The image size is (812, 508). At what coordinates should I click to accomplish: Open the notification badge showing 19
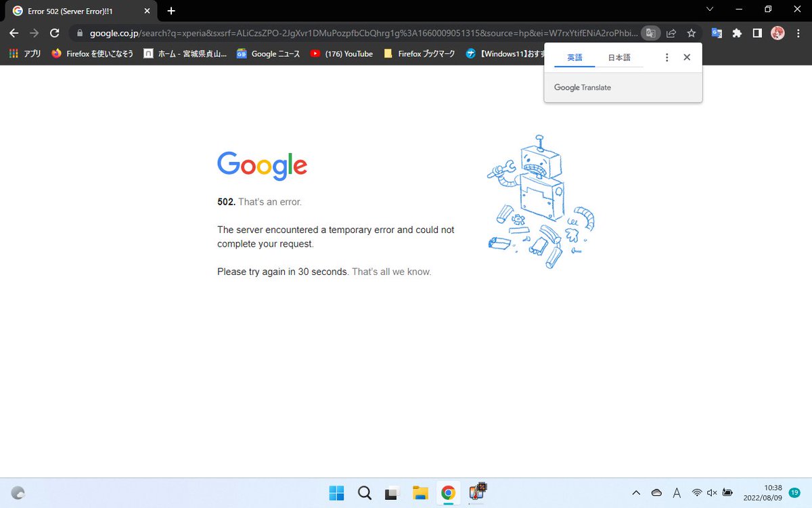tap(794, 492)
